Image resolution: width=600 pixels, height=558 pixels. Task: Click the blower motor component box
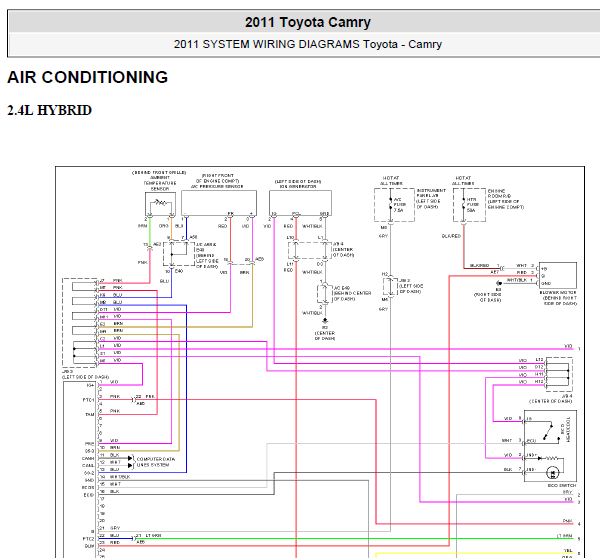point(557,276)
